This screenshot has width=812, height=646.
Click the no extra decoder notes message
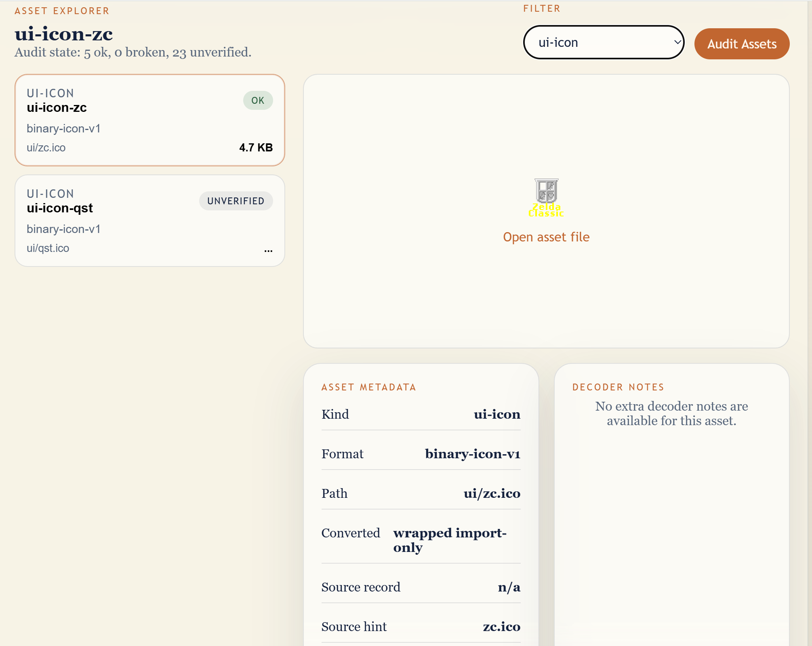[671, 413]
